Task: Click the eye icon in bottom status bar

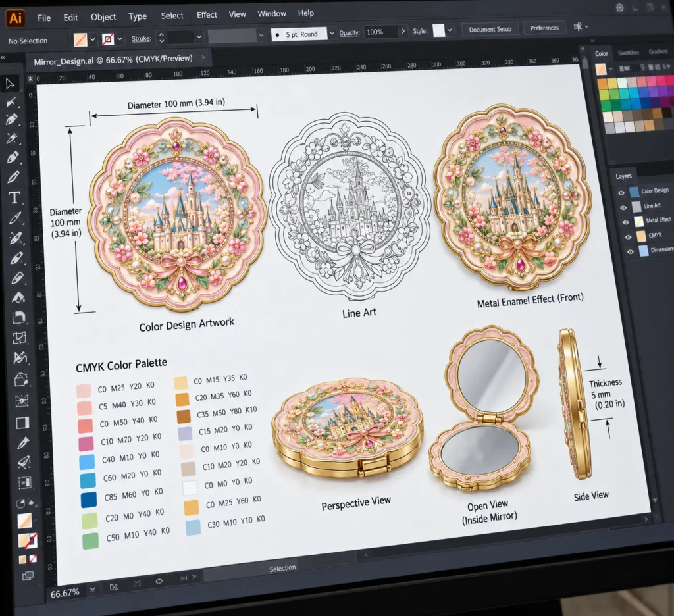Action: tap(159, 581)
